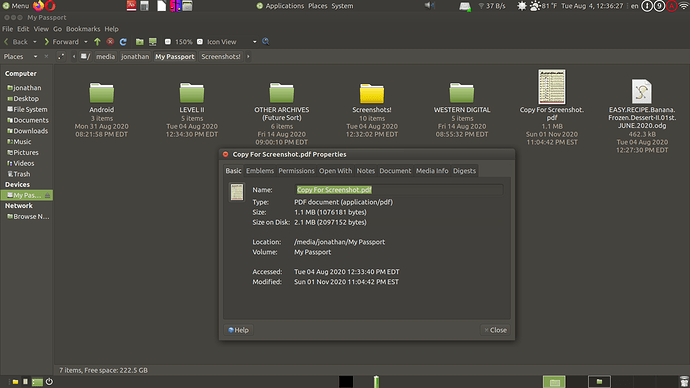Select the EASY.RECIPE.Banana odg file

(642, 92)
